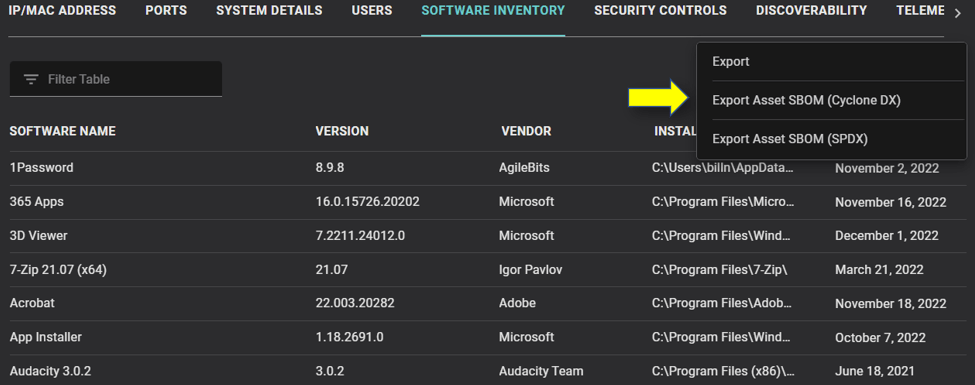The width and height of the screenshot is (975, 385).
Task: Click version 22.003.20282 cell
Action: pyautogui.click(x=355, y=304)
